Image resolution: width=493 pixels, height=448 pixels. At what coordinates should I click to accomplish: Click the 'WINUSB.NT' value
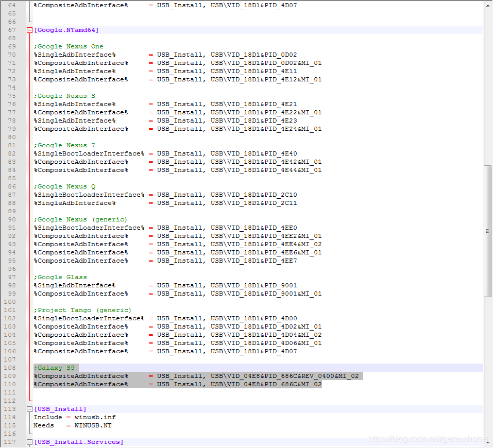click(93, 425)
